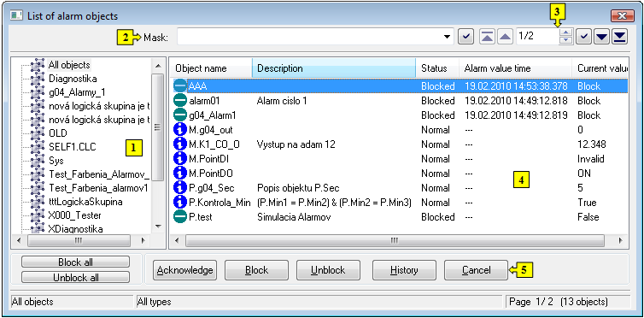The image size is (644, 318).
Task: Select tttLogickaSkupina in the tree
Action: (x=85, y=202)
